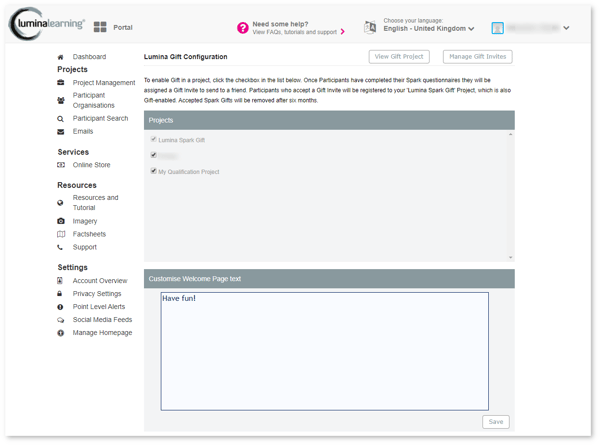
Task: Click the Projects panel header
Action: point(329,120)
